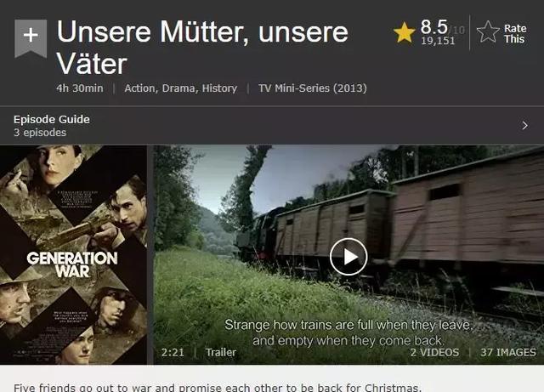
Task: Open the 8.5 rating score
Action: (x=434, y=26)
